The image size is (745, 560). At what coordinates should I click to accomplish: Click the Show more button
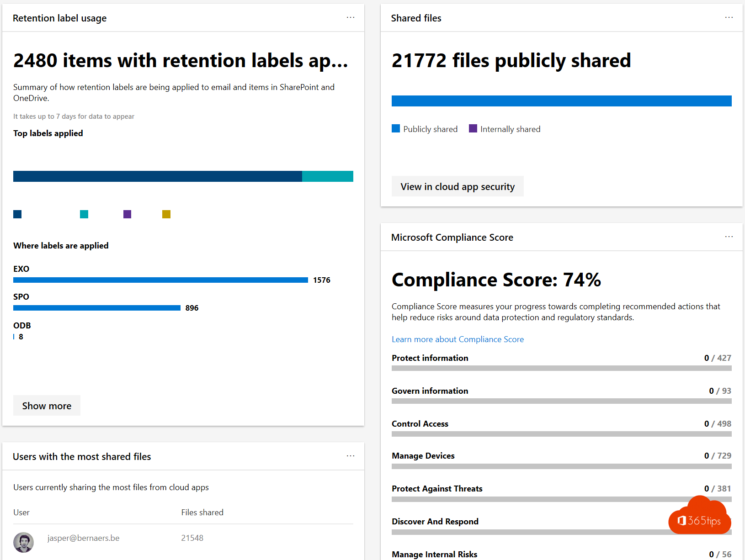click(x=47, y=406)
